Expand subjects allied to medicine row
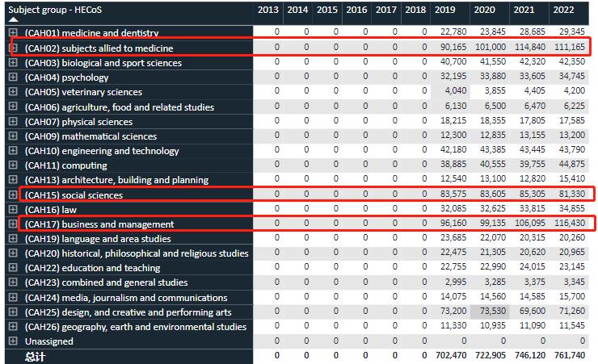This screenshot has width=598, height=364. tap(13, 48)
